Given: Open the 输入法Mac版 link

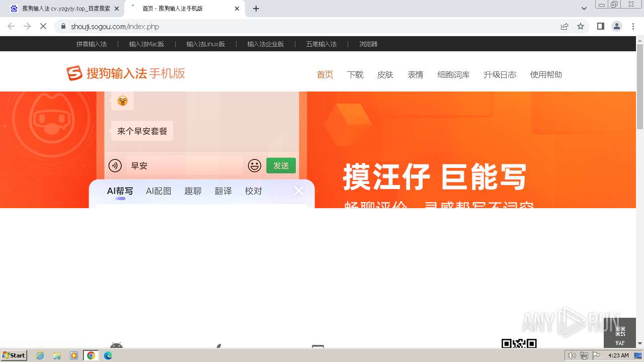Looking at the screenshot, I should point(146,44).
